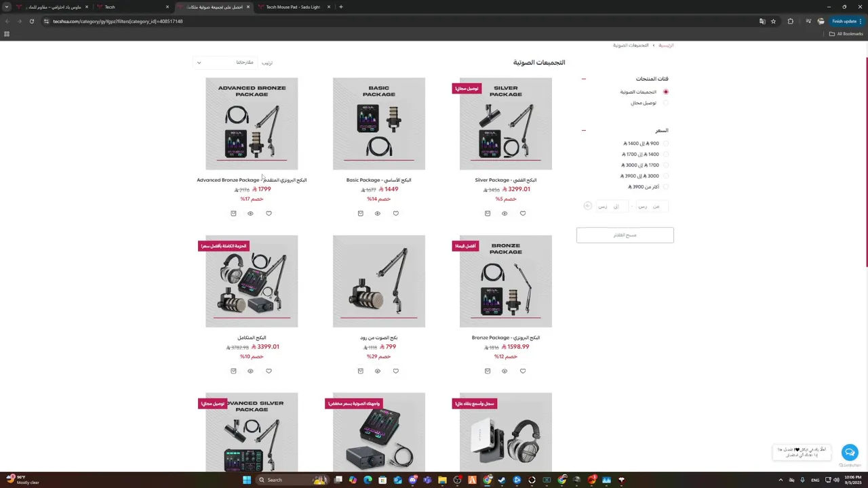Select price range 1400 to 1700
868x488 pixels.
[665, 155]
